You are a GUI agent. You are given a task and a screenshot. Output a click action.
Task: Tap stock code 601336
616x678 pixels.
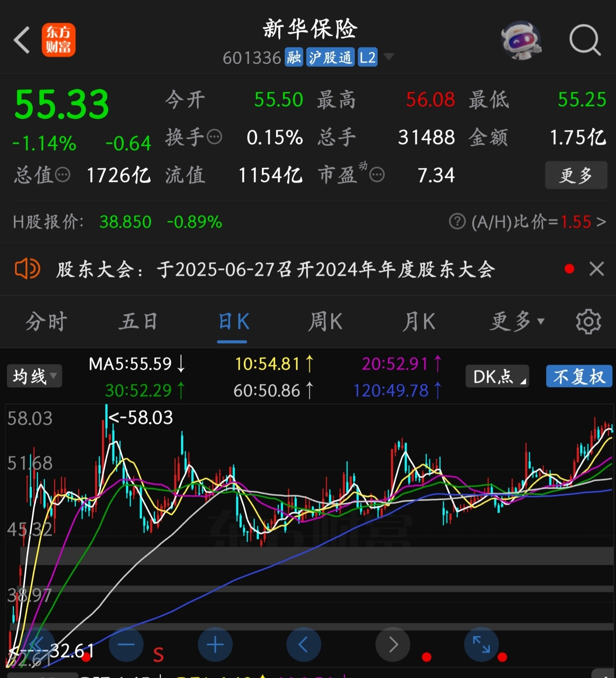pyautogui.click(x=252, y=58)
